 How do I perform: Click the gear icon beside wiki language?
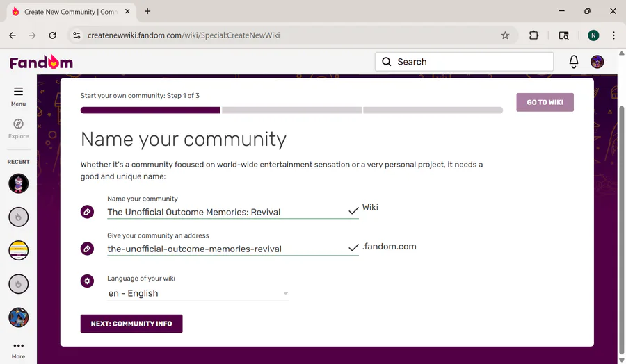(x=87, y=281)
